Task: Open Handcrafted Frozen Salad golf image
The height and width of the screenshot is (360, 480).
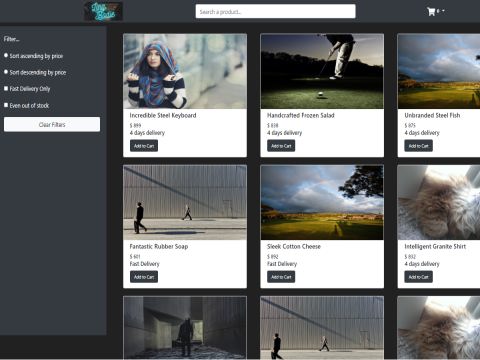Action: coord(322,71)
